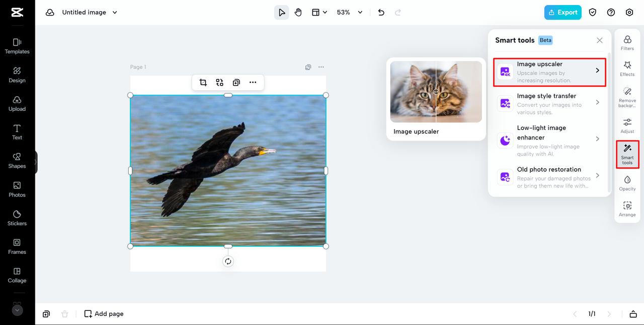Click the cloud save status icon
Screen dimensions: 644x325
tap(50, 12)
